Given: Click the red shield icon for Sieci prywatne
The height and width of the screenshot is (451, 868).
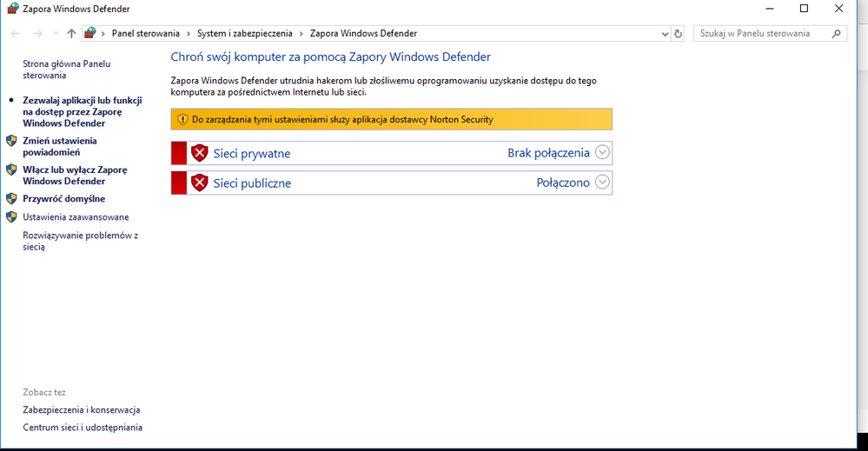Looking at the screenshot, I should 199,153.
